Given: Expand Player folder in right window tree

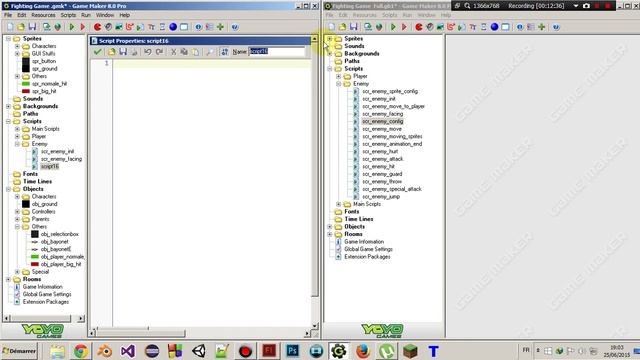Looking at the screenshot, I should pyautogui.click(x=339, y=76).
